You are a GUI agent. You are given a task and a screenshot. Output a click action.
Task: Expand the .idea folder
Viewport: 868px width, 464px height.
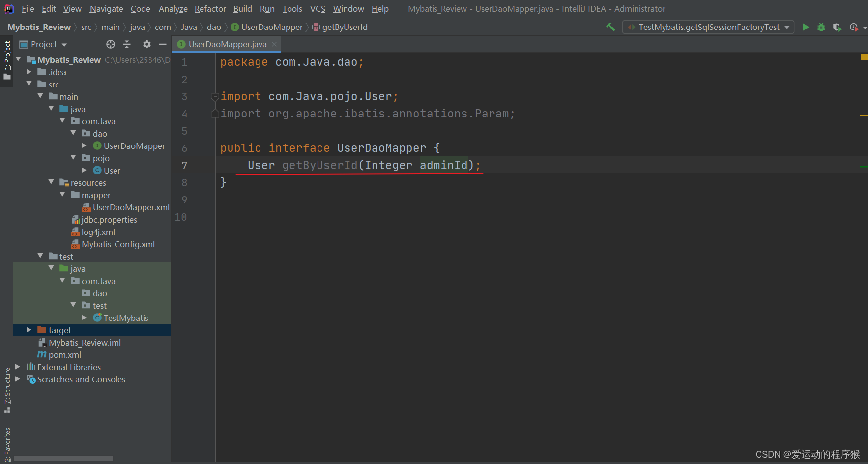click(29, 72)
